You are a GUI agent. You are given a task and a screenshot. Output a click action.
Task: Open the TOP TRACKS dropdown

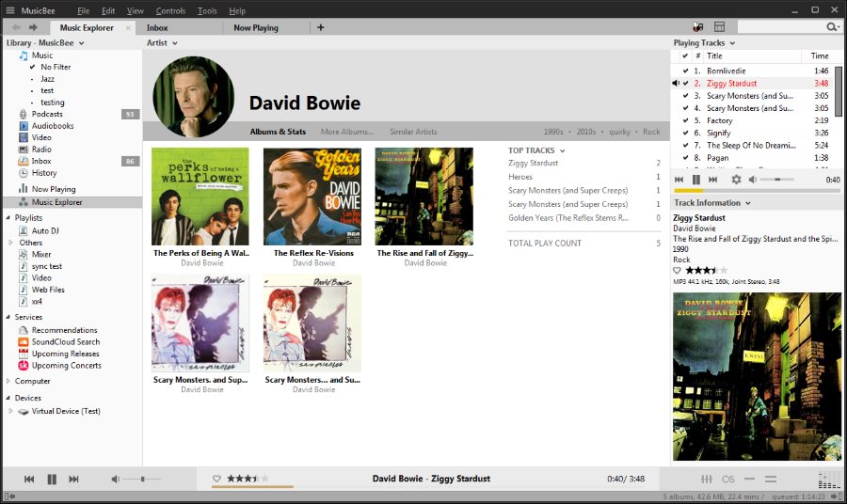(535, 150)
